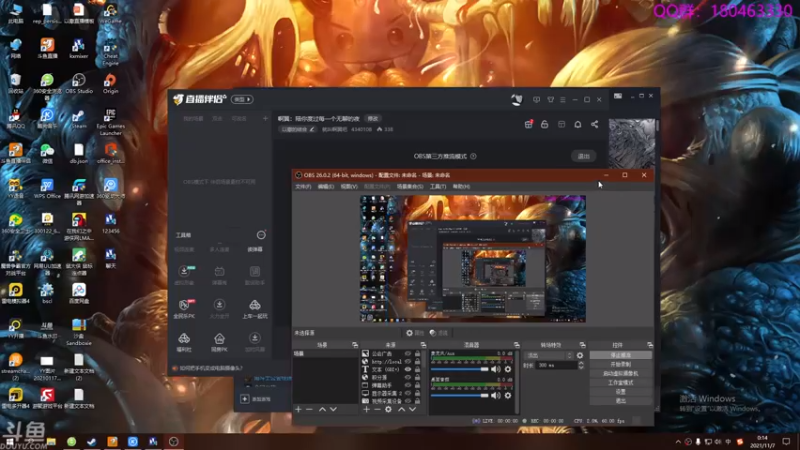The width and height of the screenshot is (800, 450).
Task: Move the selected source up in OBS
Action: (402, 409)
